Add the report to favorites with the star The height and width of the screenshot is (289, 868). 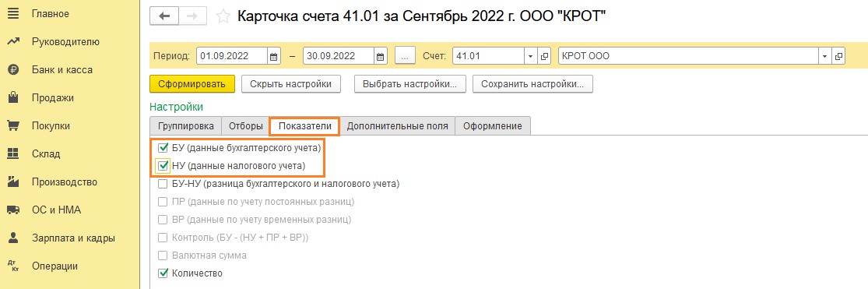pos(223,16)
